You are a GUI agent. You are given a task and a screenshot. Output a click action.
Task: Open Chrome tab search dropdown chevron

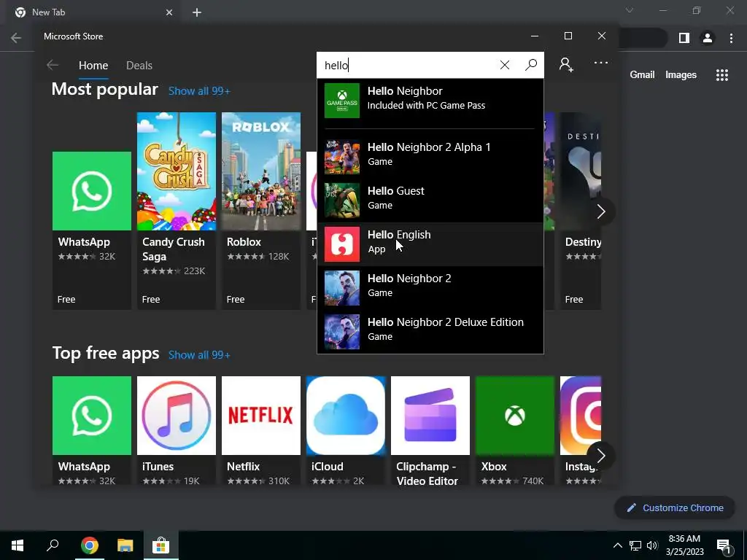(x=630, y=10)
